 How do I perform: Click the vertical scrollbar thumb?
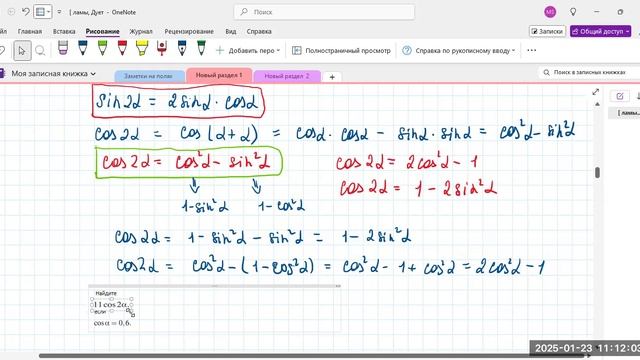tap(598, 172)
